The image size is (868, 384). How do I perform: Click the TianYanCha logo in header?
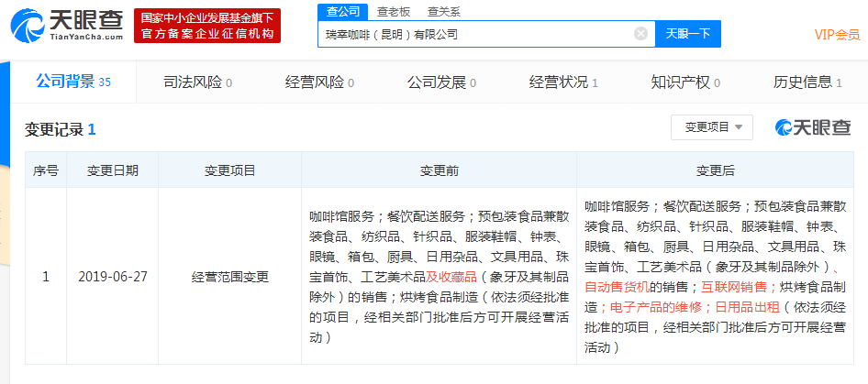[x=68, y=26]
